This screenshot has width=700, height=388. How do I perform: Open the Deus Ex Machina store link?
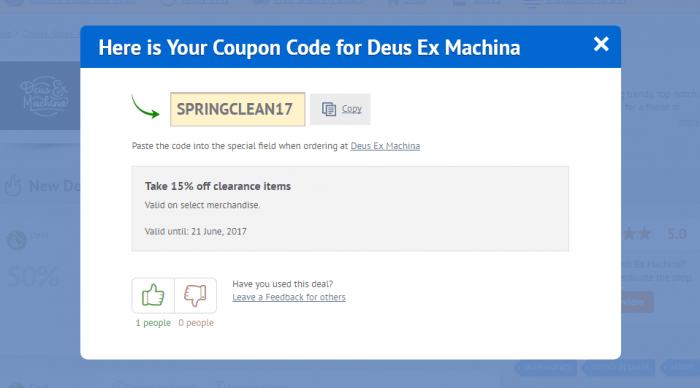(385, 146)
